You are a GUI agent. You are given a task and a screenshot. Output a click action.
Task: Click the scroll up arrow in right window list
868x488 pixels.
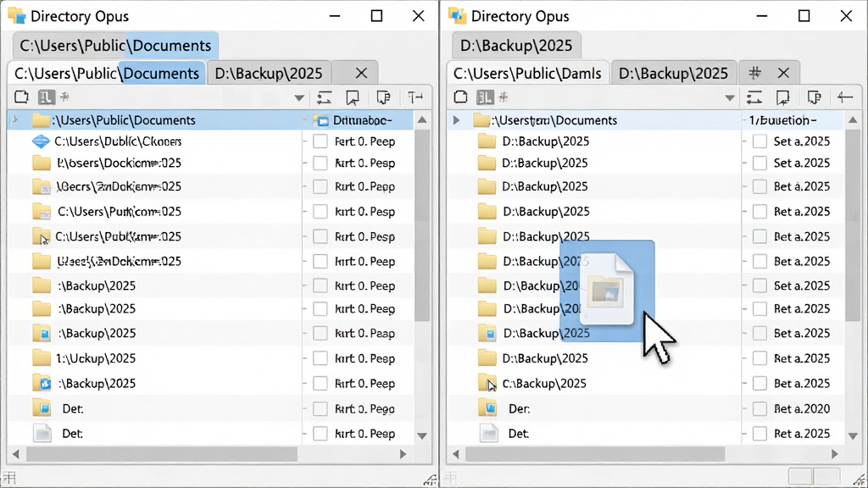[853, 119]
